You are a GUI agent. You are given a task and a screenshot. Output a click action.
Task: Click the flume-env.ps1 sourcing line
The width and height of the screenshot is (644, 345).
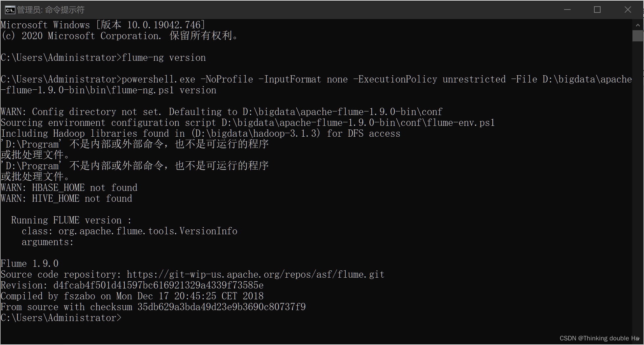pos(247,122)
